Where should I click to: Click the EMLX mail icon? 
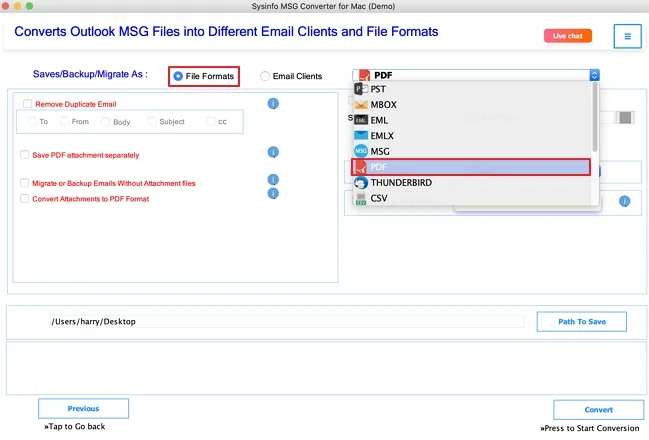[x=361, y=135]
